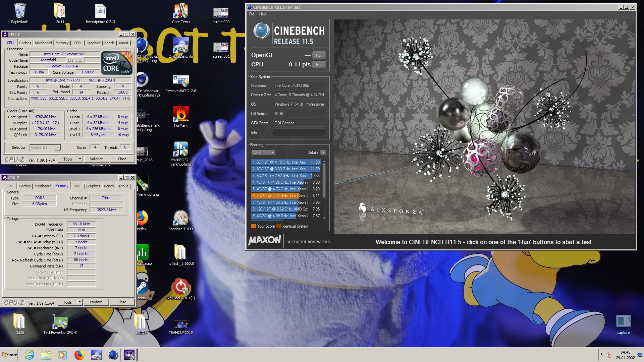
Task: Click the Show desktop taskbar button
Action: (640, 355)
